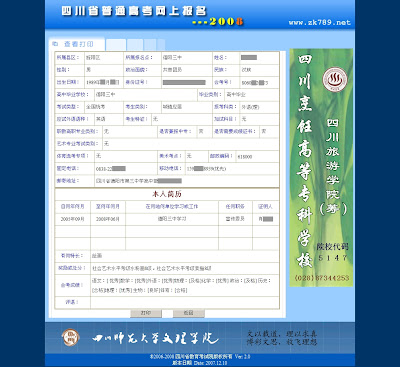Click the 英语 foreign language value
Image resolution: width=400 pixels, height=367 pixels.
click(x=100, y=119)
